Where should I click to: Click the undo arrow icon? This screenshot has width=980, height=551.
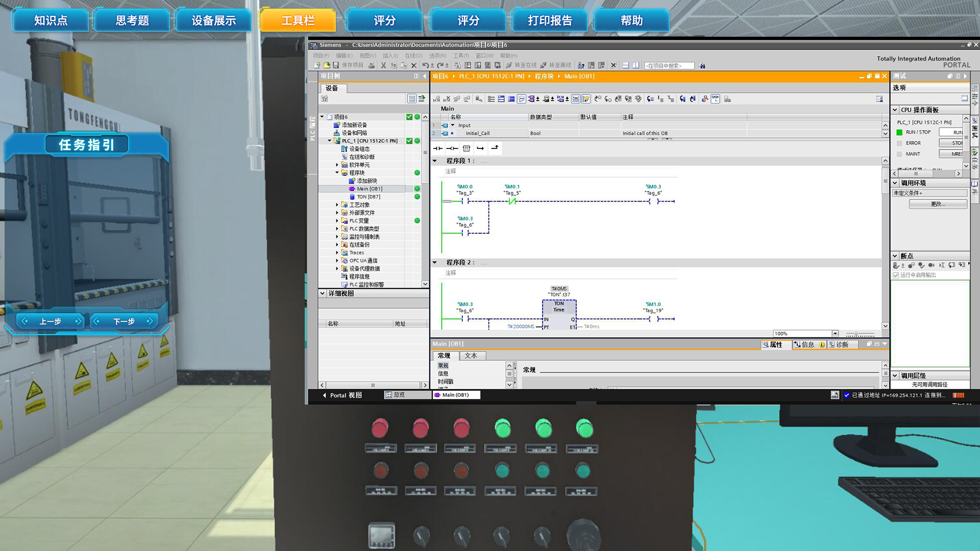point(426,65)
